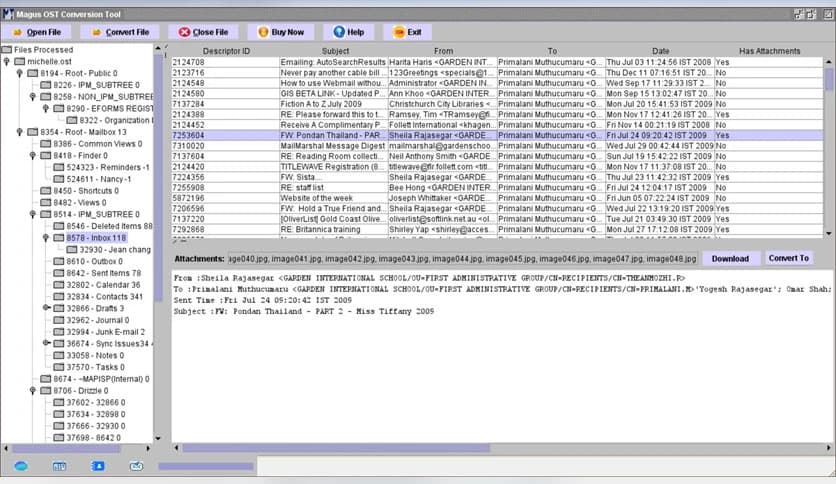Click the folder icon of 33058 - Notes
This screenshot has width=836, height=484.
tap(59, 355)
